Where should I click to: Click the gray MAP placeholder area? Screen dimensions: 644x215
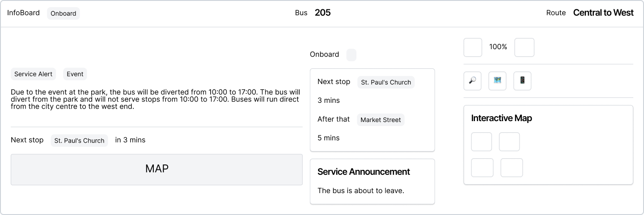tap(157, 169)
